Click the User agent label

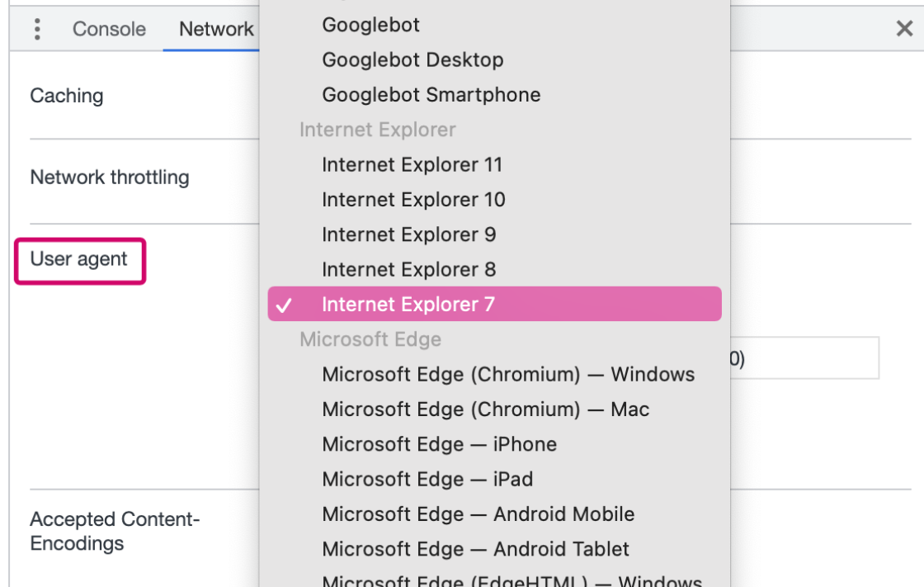tap(79, 259)
